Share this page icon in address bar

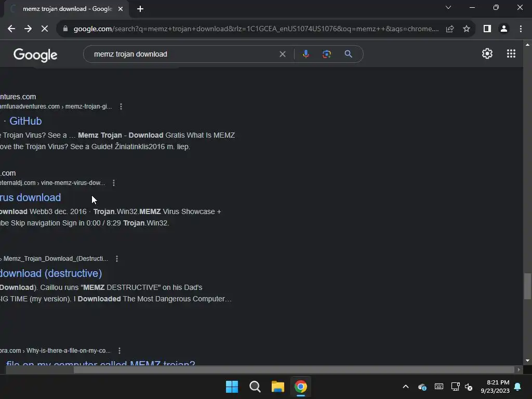point(450,29)
